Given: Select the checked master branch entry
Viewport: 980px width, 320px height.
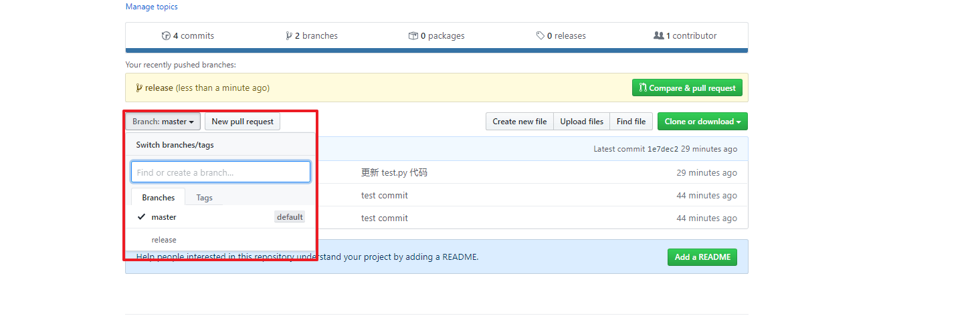Looking at the screenshot, I should click(x=220, y=217).
